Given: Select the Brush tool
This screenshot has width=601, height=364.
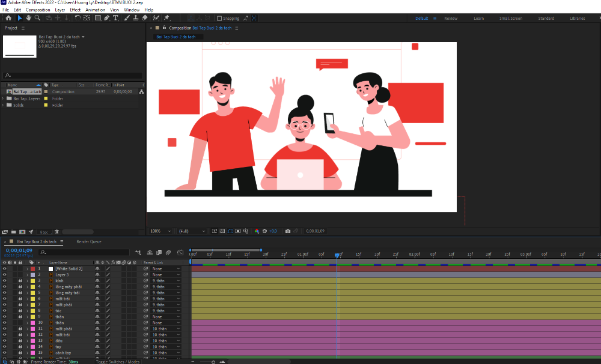Looking at the screenshot, I should (x=127, y=18).
